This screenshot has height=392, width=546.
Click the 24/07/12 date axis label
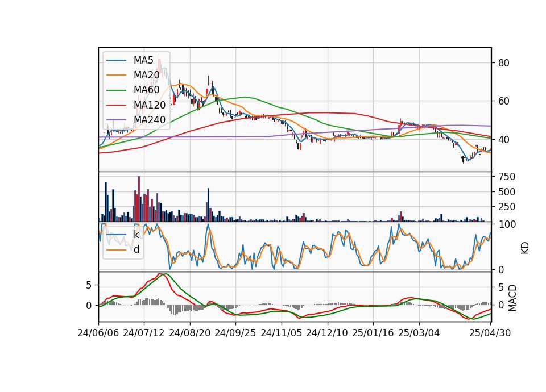coord(144,333)
